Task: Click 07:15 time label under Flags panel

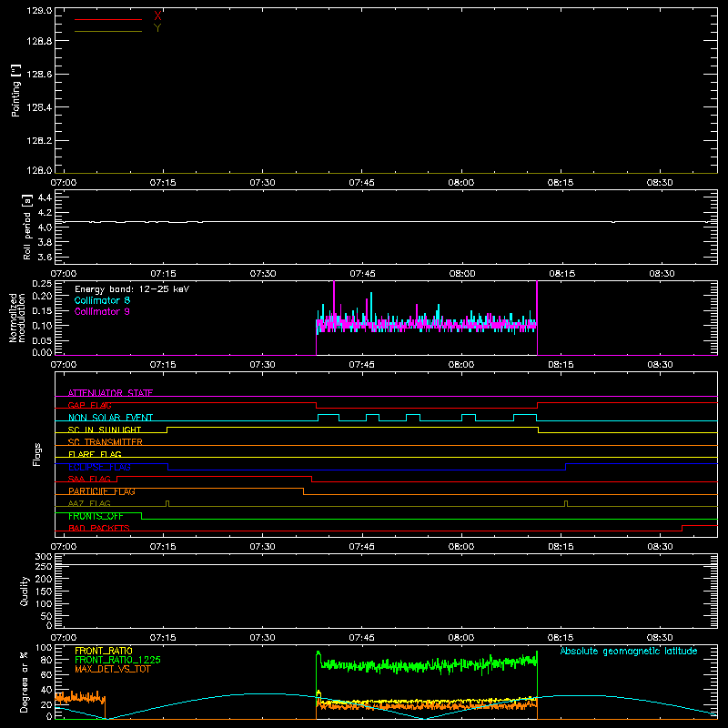Action: pos(163,547)
